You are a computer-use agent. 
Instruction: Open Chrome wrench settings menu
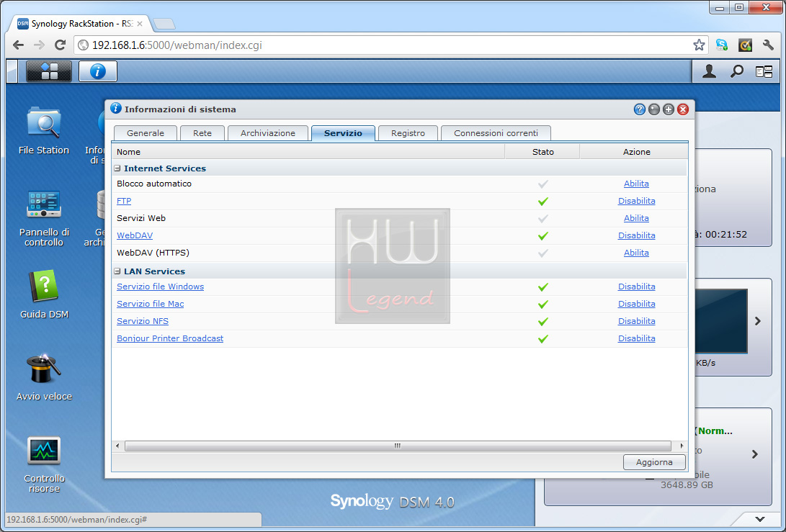[x=768, y=45]
